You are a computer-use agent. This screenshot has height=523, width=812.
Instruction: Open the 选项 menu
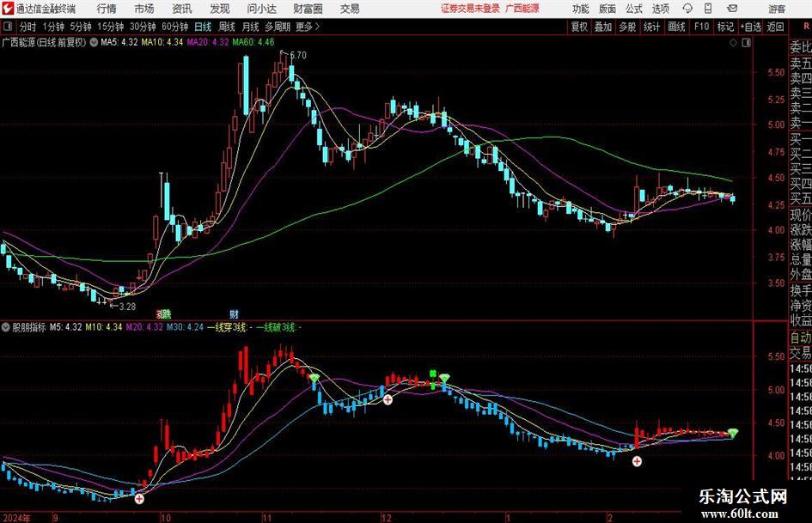[x=660, y=9]
